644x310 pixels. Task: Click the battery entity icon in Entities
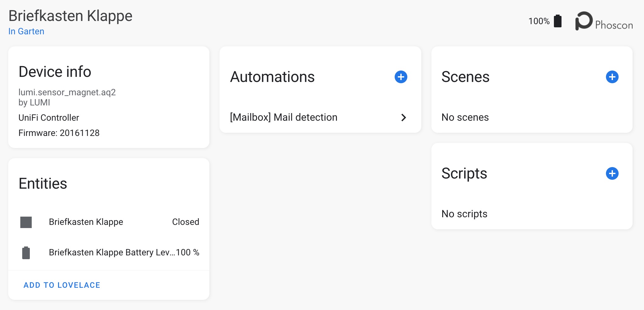pyautogui.click(x=27, y=252)
